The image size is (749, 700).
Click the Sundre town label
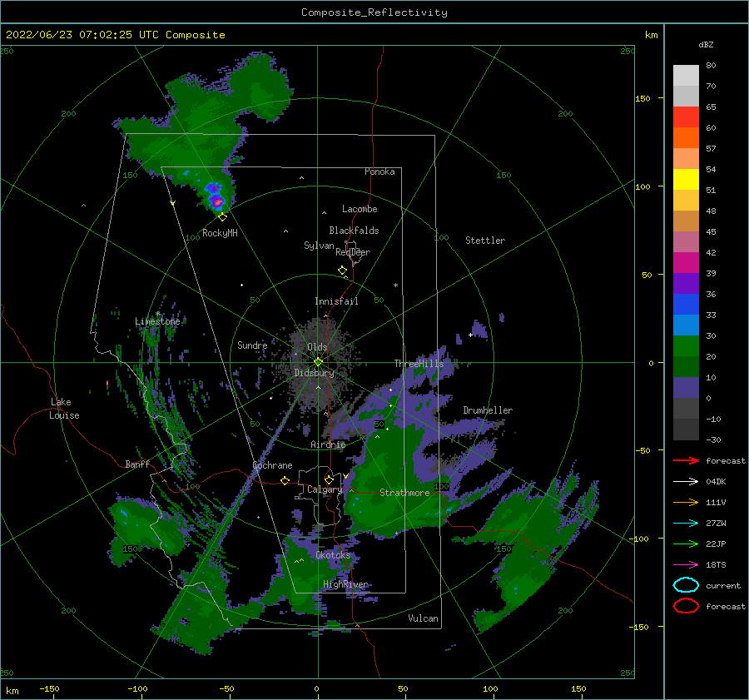tap(252, 345)
